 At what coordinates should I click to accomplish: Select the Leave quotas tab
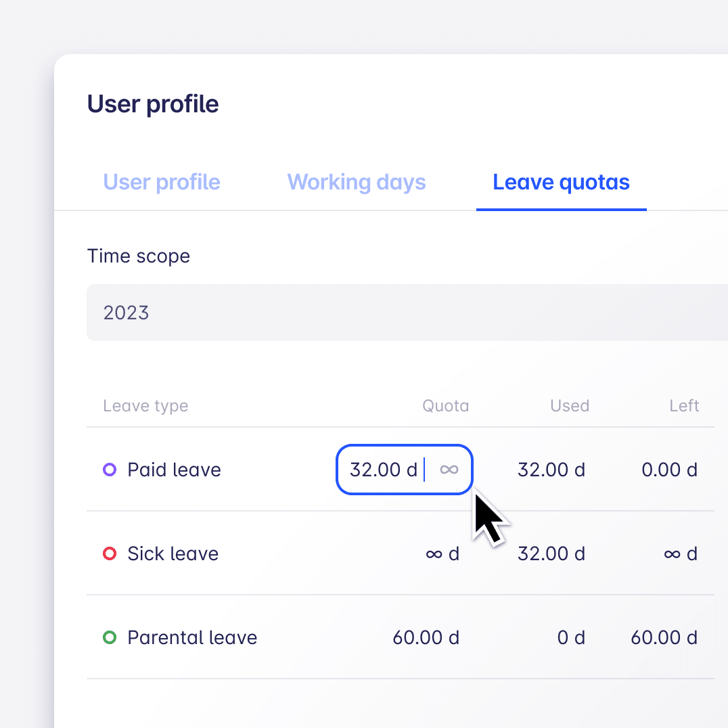click(561, 182)
